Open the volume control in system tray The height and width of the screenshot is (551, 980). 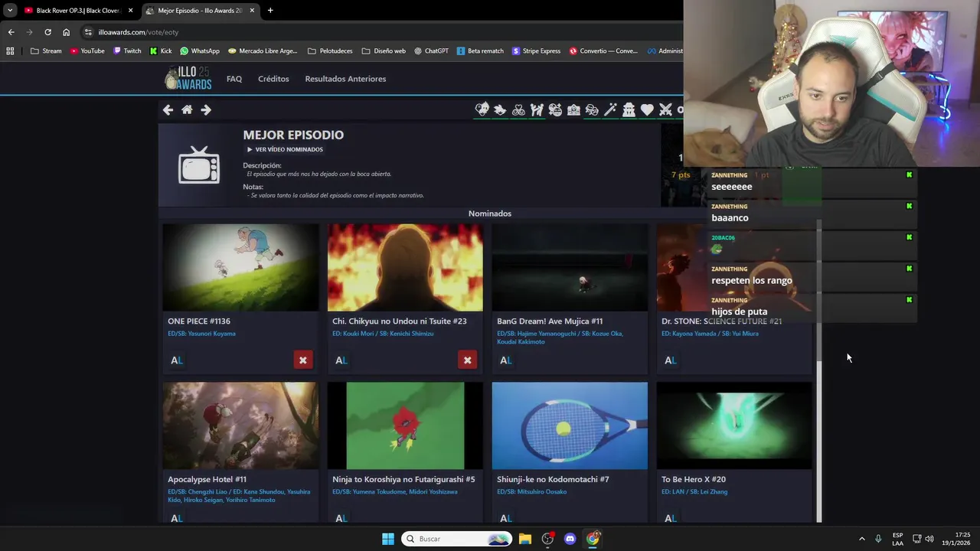(x=929, y=539)
